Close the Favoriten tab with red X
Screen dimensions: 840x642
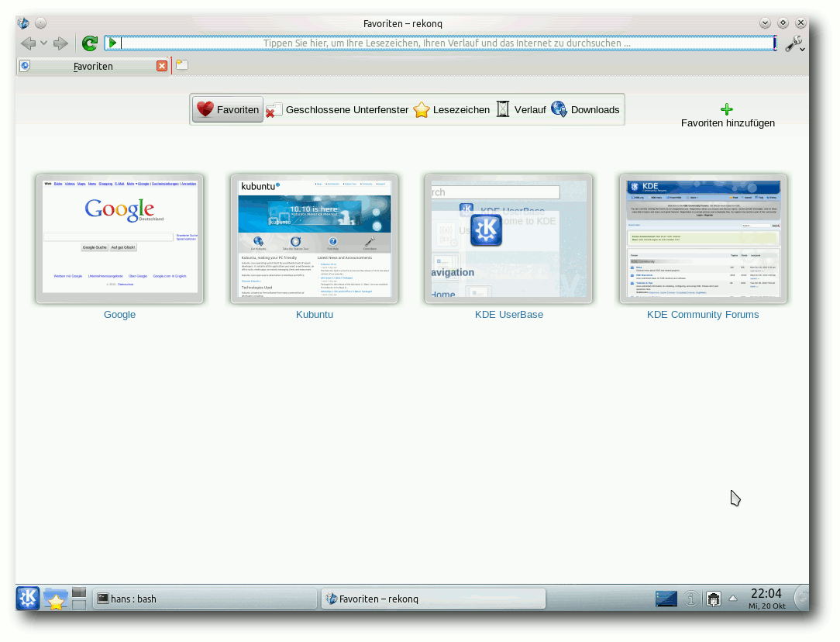point(162,66)
